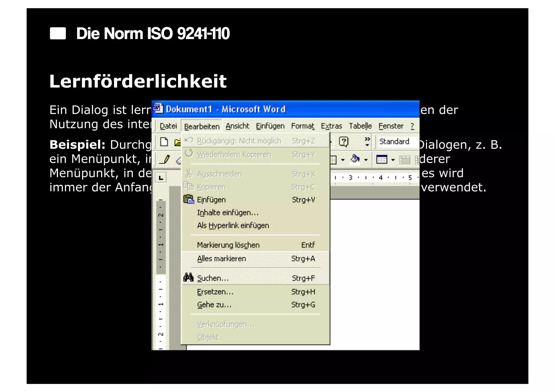The width and height of the screenshot is (555, 392).
Task: Choose Suchen... with binoculars icon
Action: (x=255, y=278)
